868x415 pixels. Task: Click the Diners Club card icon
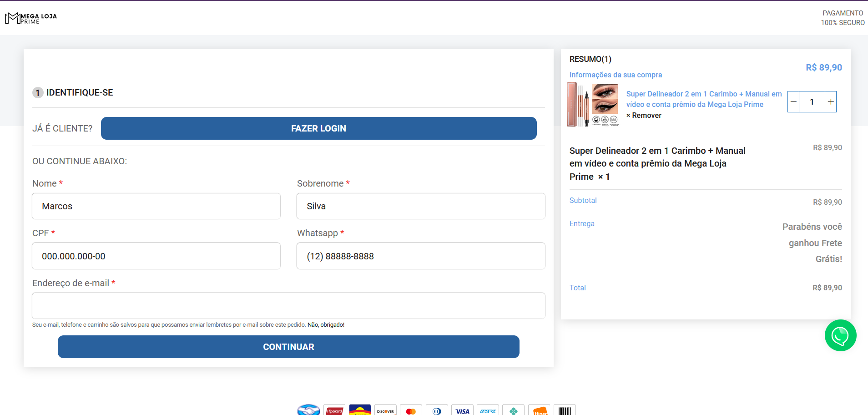[437, 410]
